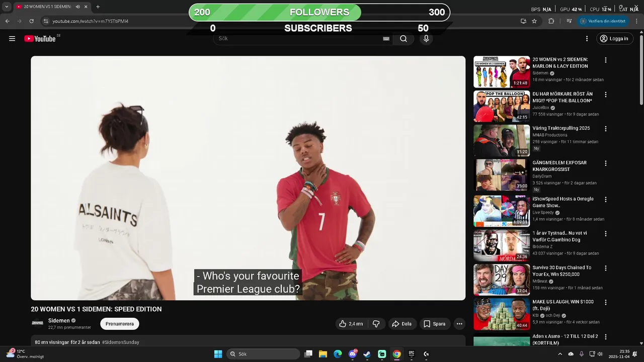Open more actions ellipsis under video
This screenshot has width=644, height=362.
pyautogui.click(x=459, y=324)
